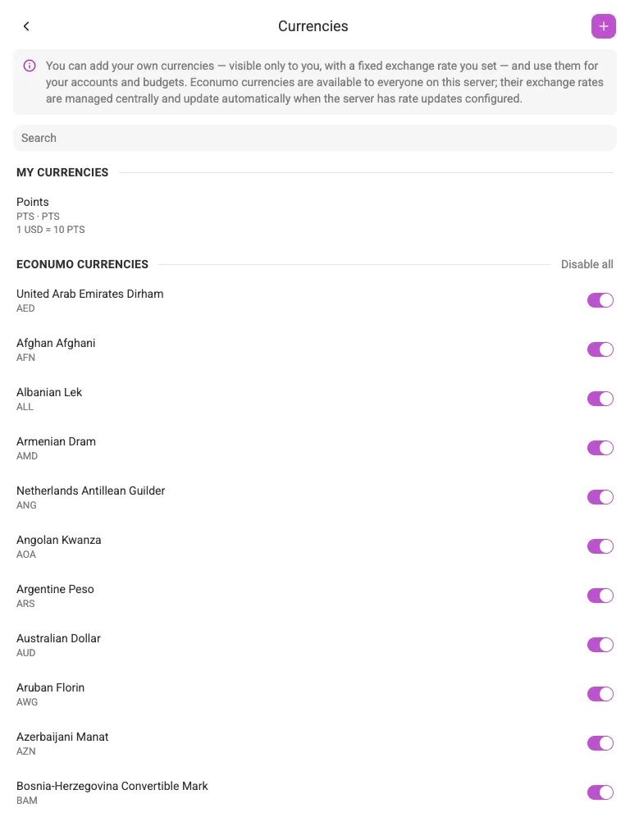Select the Australian Dollar row label

[58, 638]
